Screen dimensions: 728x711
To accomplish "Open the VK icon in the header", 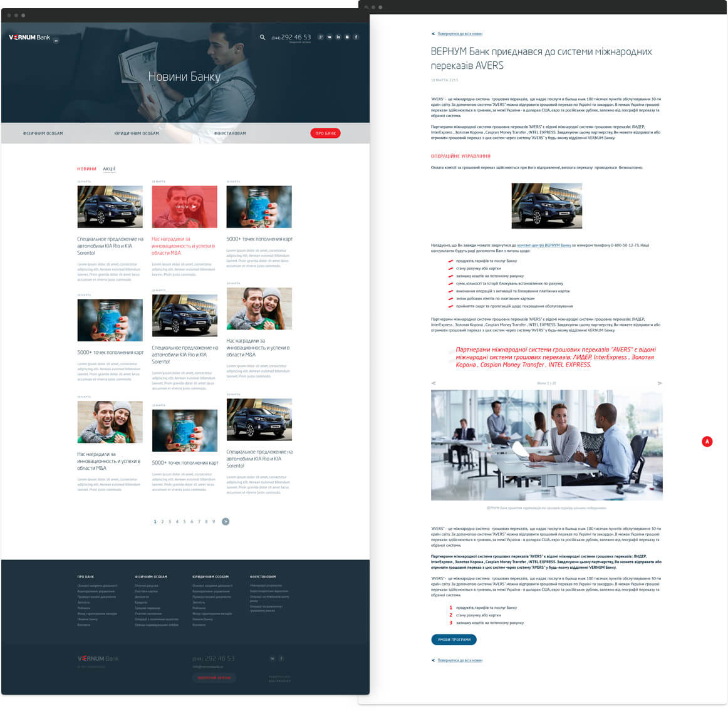I will point(329,37).
